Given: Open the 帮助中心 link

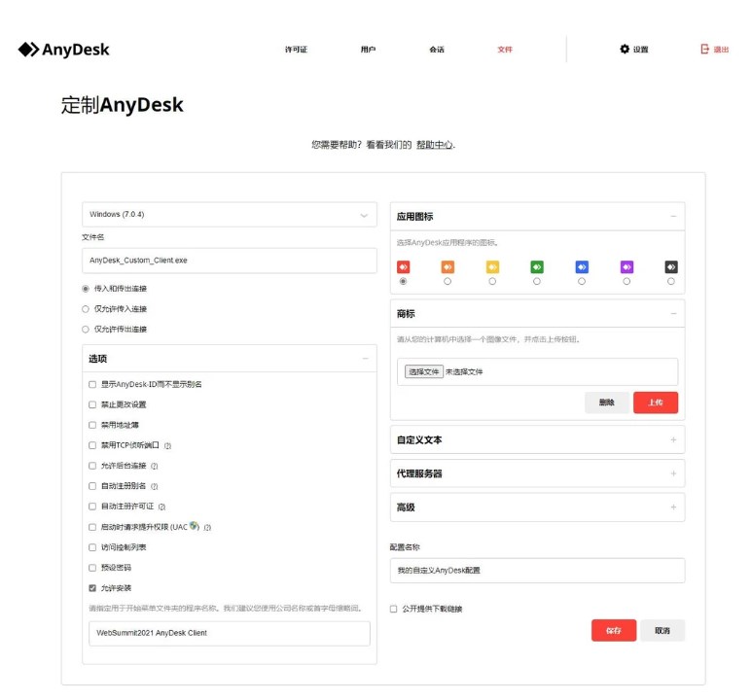Looking at the screenshot, I should click(x=435, y=145).
